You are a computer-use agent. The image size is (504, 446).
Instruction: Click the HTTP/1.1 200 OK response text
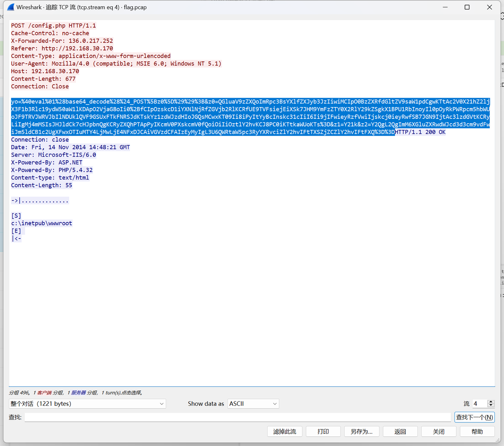pyautogui.click(x=421, y=132)
